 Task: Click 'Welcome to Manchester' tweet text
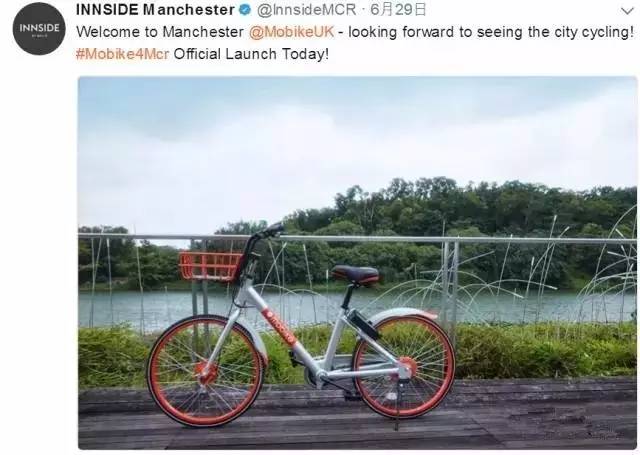[160, 32]
